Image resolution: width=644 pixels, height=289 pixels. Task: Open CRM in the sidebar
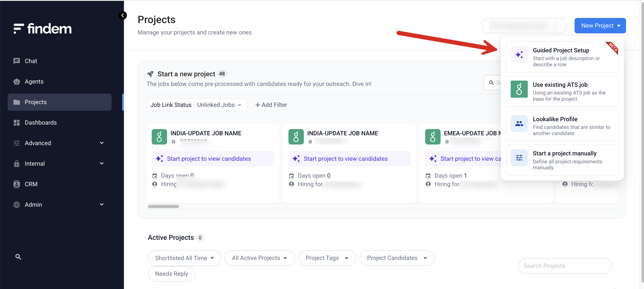pyautogui.click(x=59, y=184)
